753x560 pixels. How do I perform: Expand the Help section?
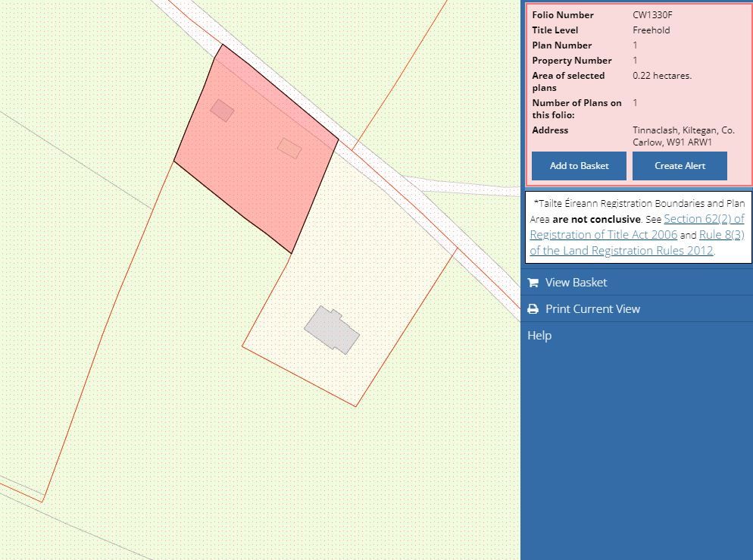pyautogui.click(x=539, y=335)
